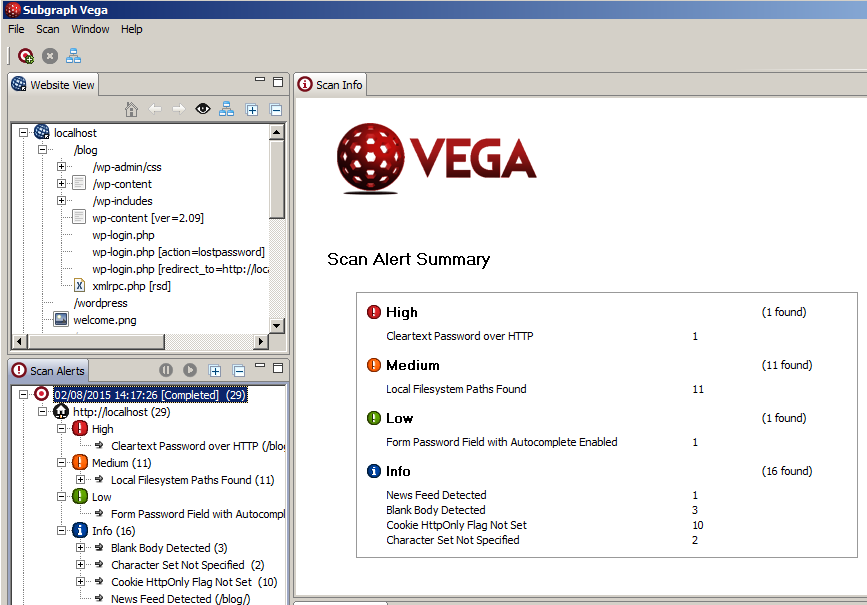Expand all entries in Scan Alerts

pyautogui.click(x=215, y=371)
